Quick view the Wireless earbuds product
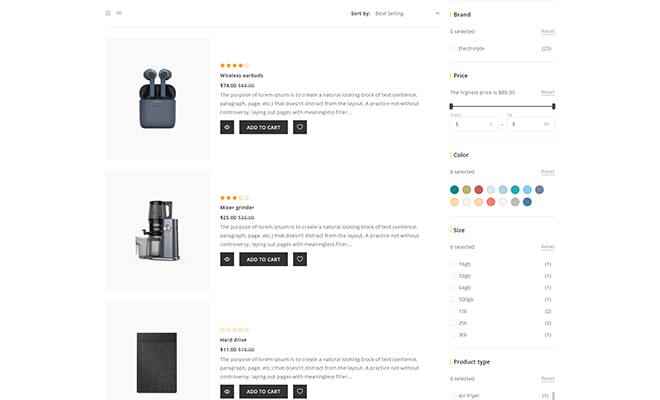660x400 pixels. pyautogui.click(x=227, y=127)
